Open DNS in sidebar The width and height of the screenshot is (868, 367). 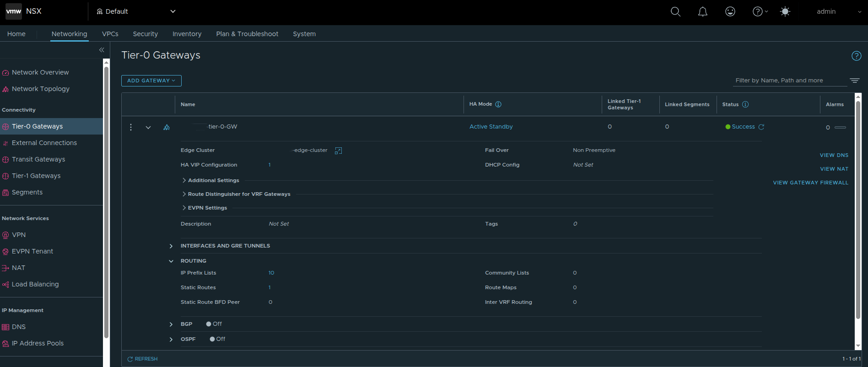coord(19,327)
